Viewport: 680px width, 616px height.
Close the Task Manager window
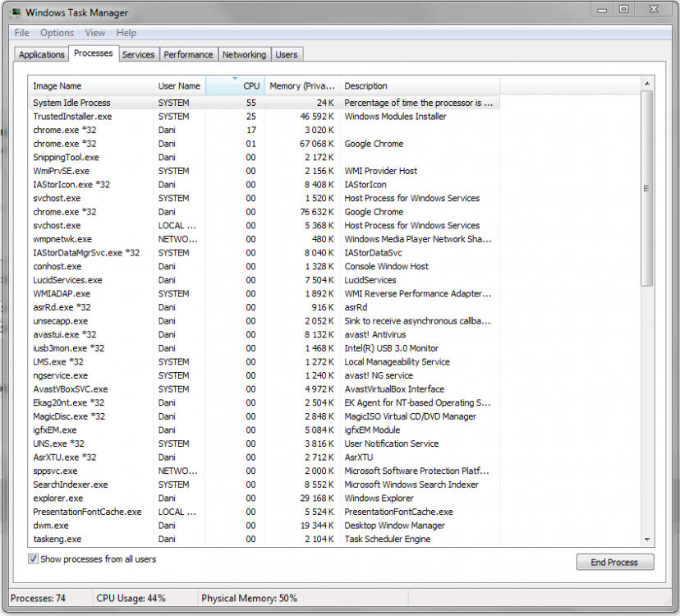pyautogui.click(x=654, y=10)
